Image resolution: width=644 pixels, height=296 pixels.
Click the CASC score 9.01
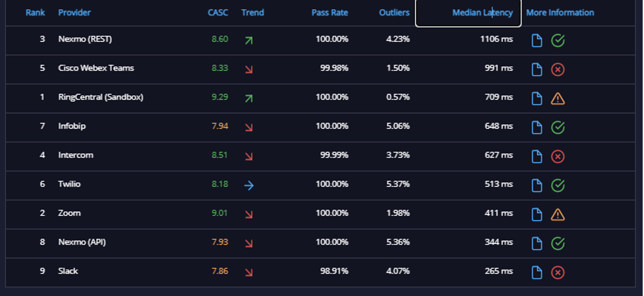pos(220,213)
